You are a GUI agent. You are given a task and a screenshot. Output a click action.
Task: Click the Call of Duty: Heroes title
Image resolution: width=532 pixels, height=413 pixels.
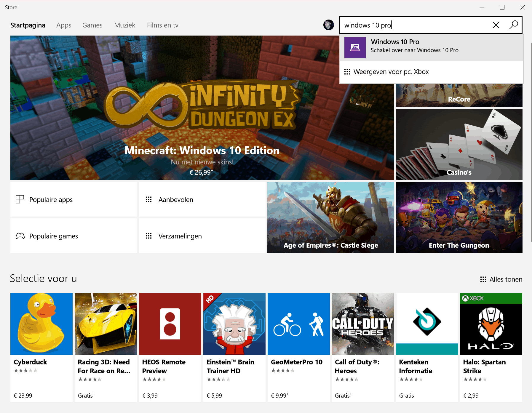[357, 366]
